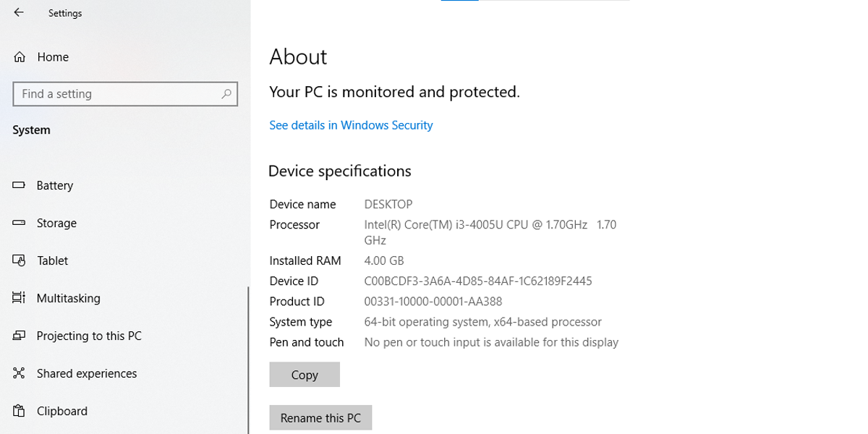Click the Shared experiences icon

click(x=19, y=373)
